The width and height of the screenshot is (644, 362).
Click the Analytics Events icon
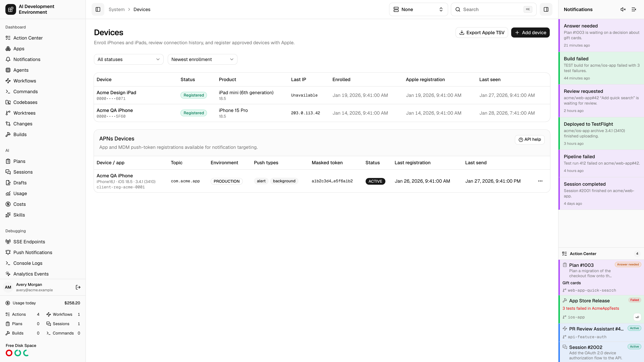coord(8,274)
